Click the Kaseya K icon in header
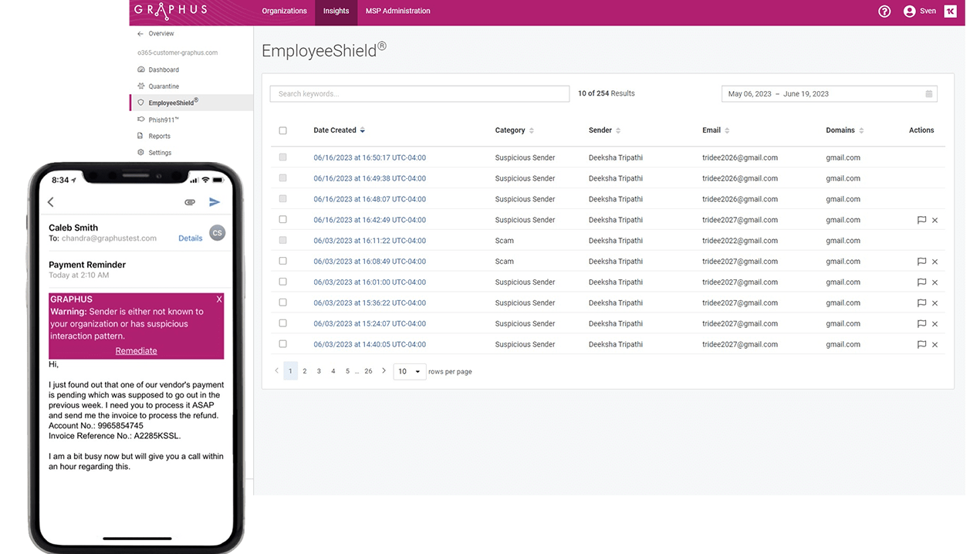This screenshot has height=554, width=980. [x=950, y=11]
